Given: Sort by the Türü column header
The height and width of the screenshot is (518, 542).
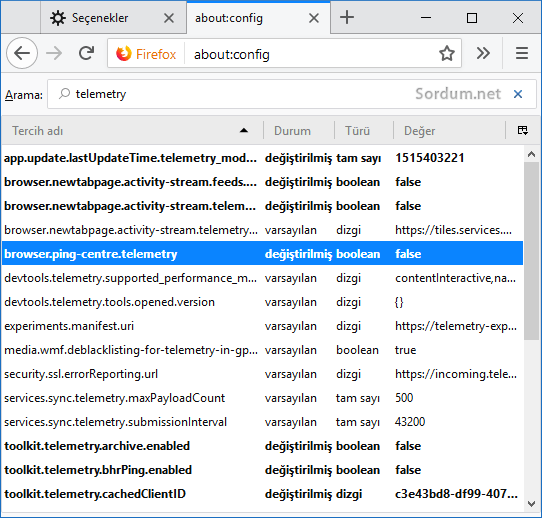Looking at the screenshot, I should click(x=364, y=131).
